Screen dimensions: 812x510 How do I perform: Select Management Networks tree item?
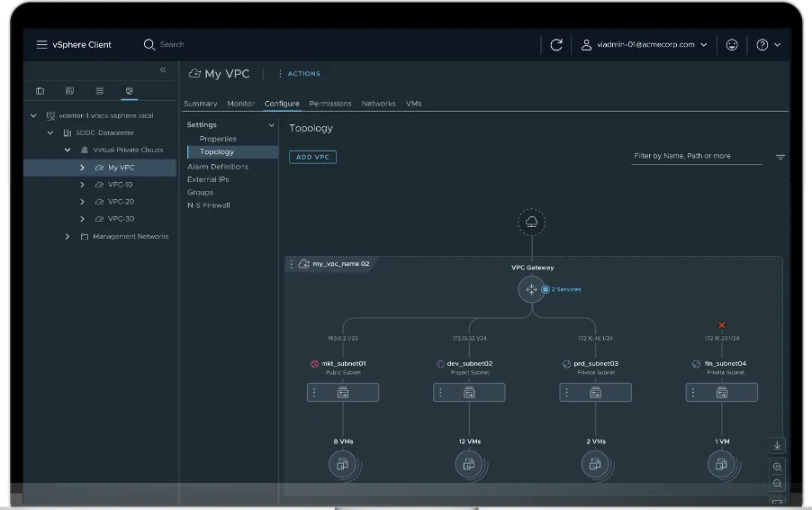coord(131,236)
